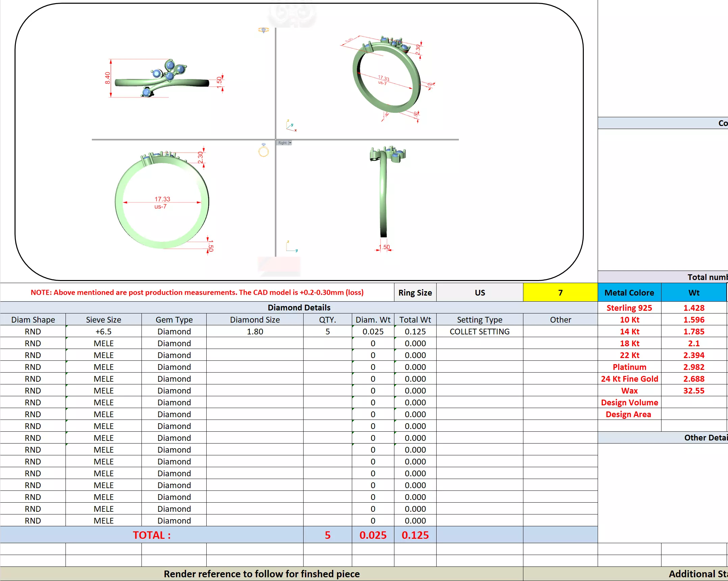Viewport: 728px width, 581px height.
Task: Click the Sterling 925 metal label
Action: click(x=629, y=308)
